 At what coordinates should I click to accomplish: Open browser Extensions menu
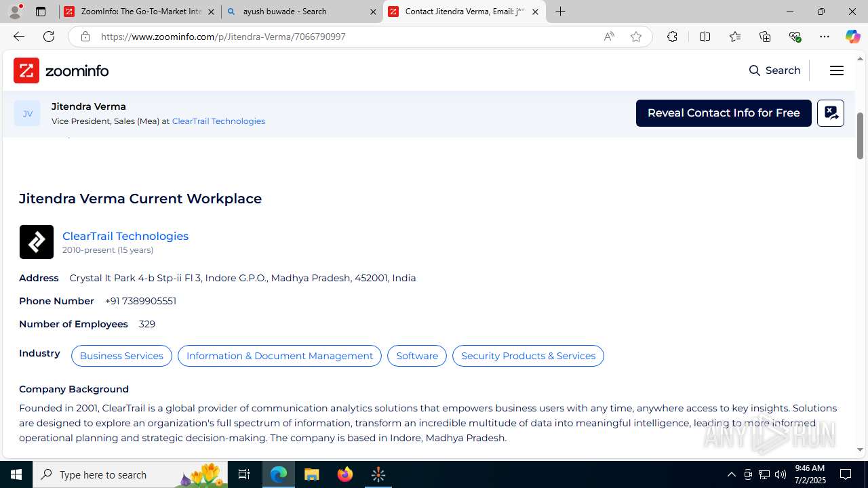pyautogui.click(x=672, y=37)
